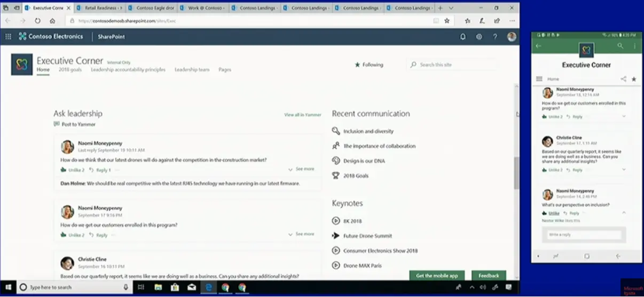Viewport: 644px width, 297px height.
Task: Click the notifications bell icon in header
Action: (x=463, y=37)
